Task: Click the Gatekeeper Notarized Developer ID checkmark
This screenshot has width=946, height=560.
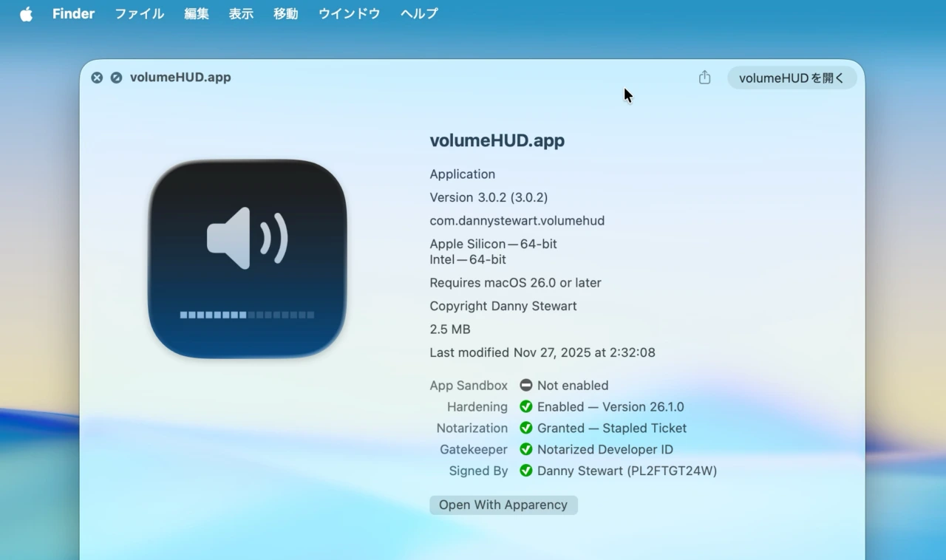Action: (x=526, y=449)
